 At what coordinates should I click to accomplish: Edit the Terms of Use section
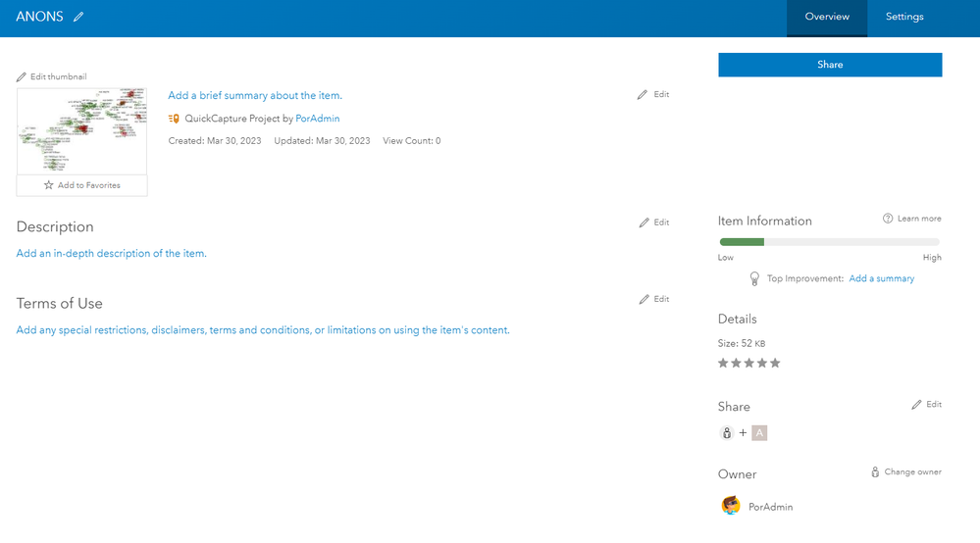click(x=653, y=299)
